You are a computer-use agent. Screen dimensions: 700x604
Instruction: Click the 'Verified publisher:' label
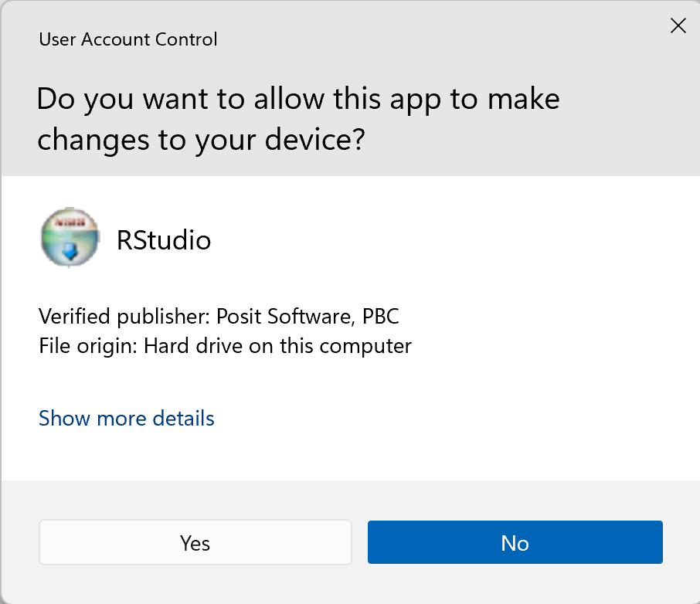coord(124,316)
